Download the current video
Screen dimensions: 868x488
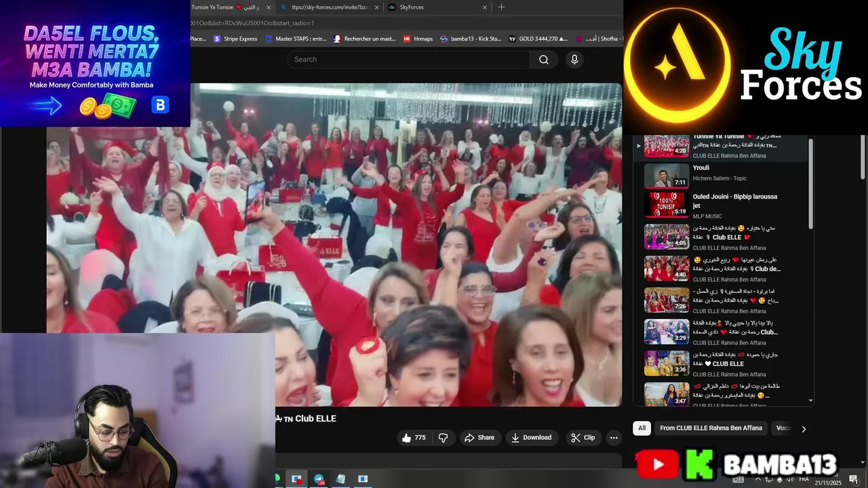[531, 438]
